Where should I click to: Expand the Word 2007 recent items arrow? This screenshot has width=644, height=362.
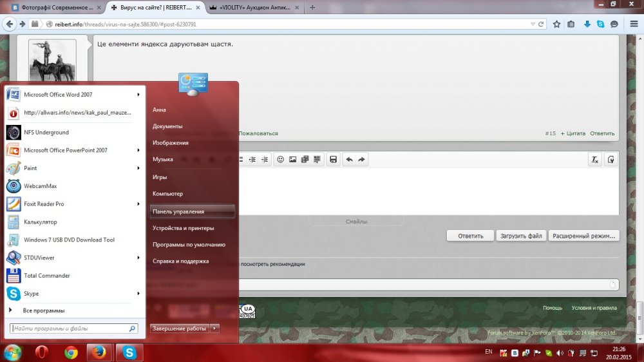click(138, 95)
